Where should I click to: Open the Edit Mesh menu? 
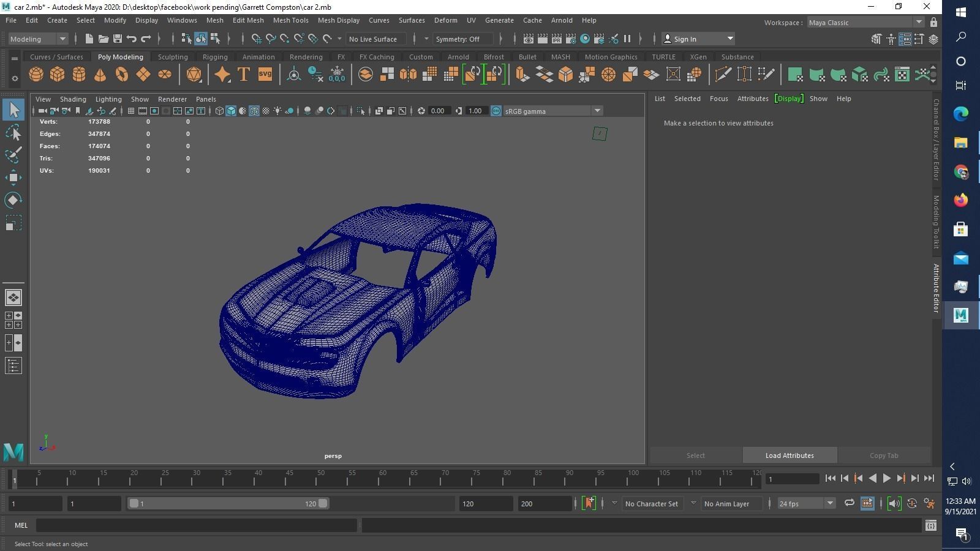click(248, 20)
